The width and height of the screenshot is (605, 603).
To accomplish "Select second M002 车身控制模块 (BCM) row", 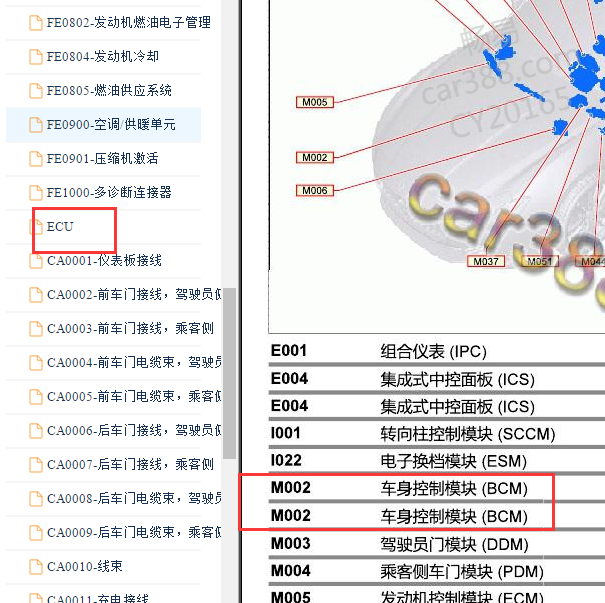I will 437,516.
